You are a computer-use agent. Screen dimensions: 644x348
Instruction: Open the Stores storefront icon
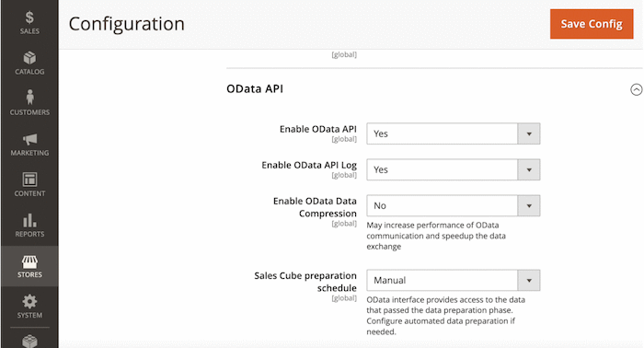pyautogui.click(x=29, y=261)
